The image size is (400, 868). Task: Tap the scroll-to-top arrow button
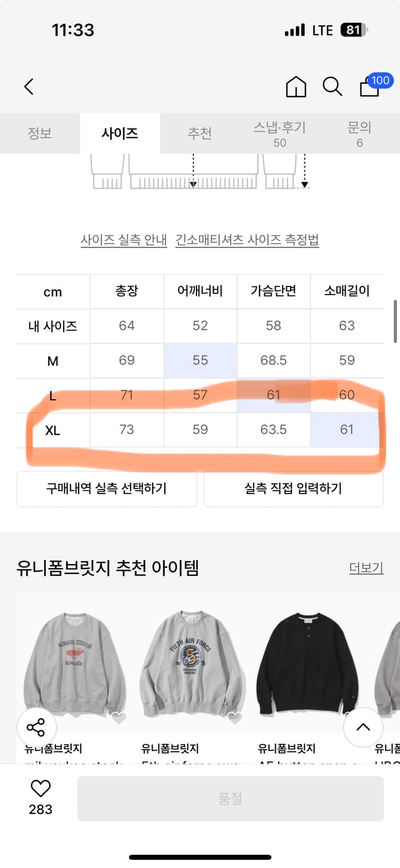[364, 727]
